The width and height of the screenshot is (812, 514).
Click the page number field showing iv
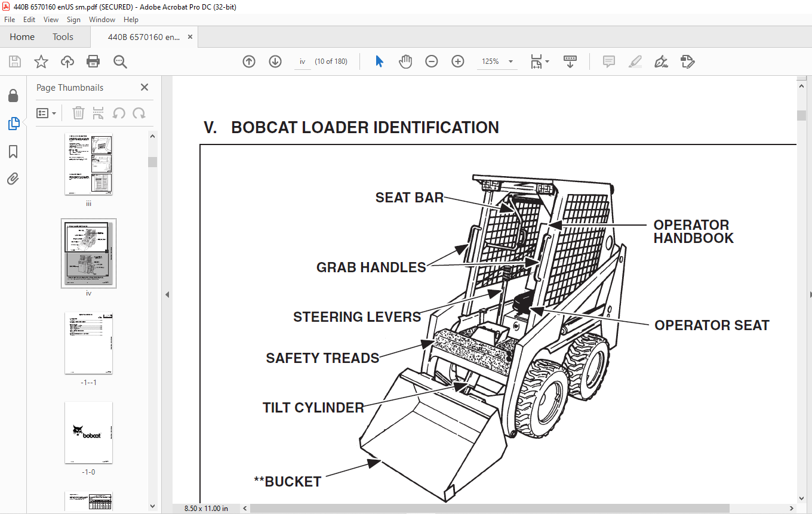click(x=303, y=61)
